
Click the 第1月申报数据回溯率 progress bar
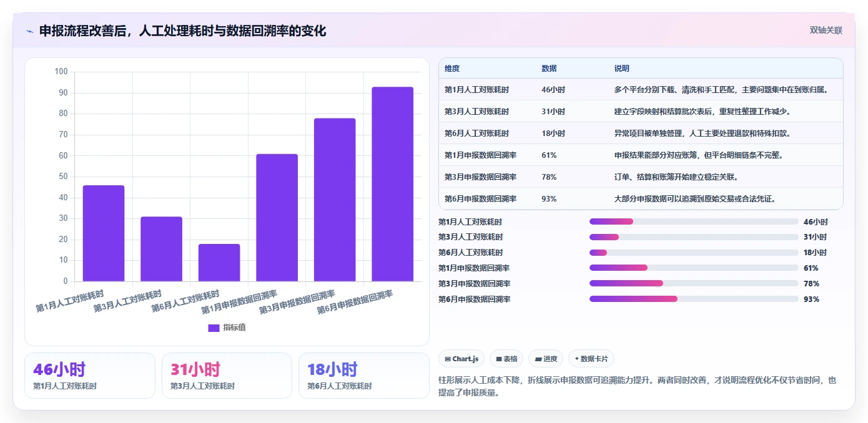coord(694,268)
